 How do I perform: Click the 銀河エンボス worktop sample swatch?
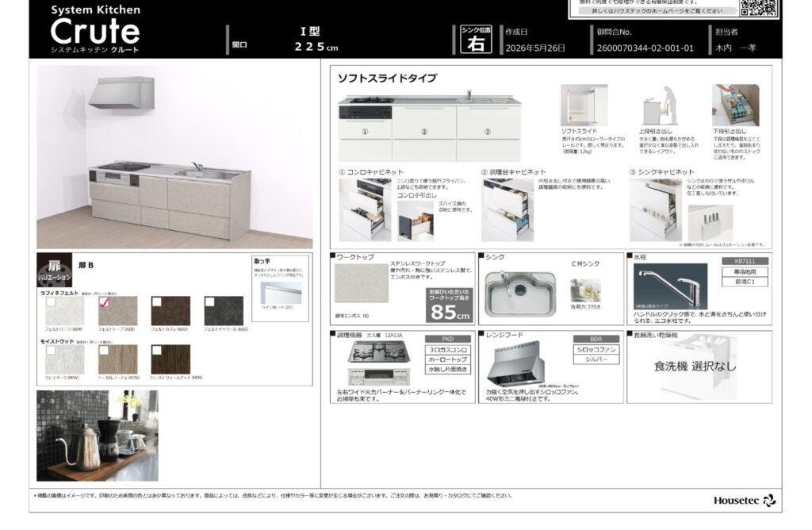[361, 283]
